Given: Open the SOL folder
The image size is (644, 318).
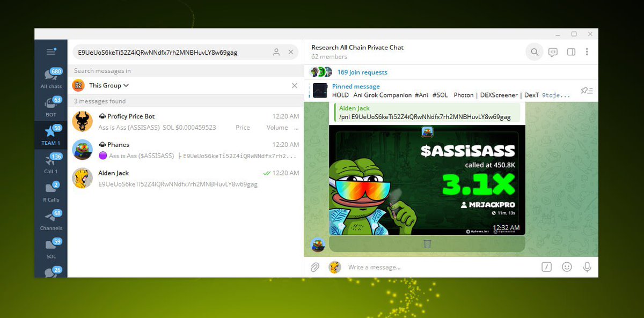Looking at the screenshot, I should 51,248.
